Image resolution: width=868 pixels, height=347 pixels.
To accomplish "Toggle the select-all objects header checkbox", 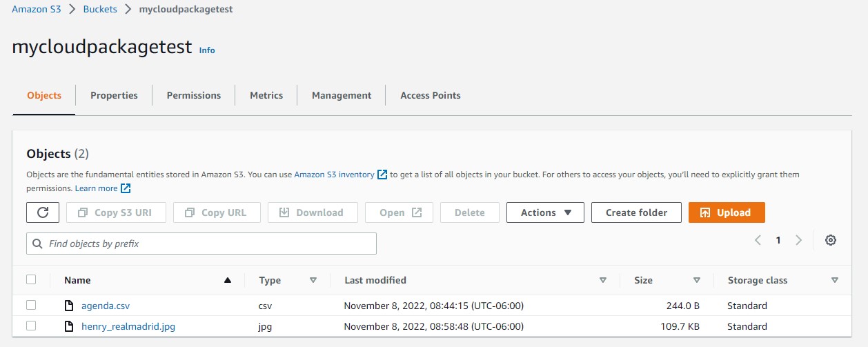I will [x=31, y=279].
